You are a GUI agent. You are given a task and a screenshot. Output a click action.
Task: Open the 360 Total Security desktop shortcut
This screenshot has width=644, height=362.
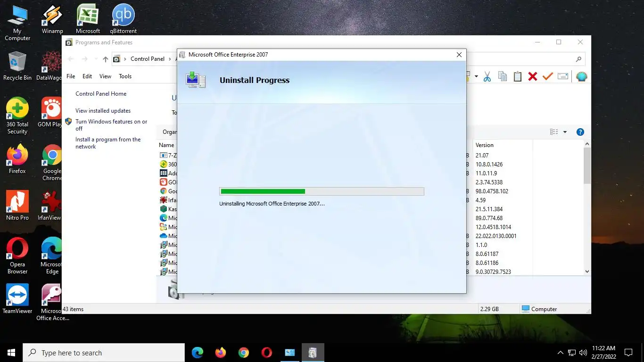point(17,116)
